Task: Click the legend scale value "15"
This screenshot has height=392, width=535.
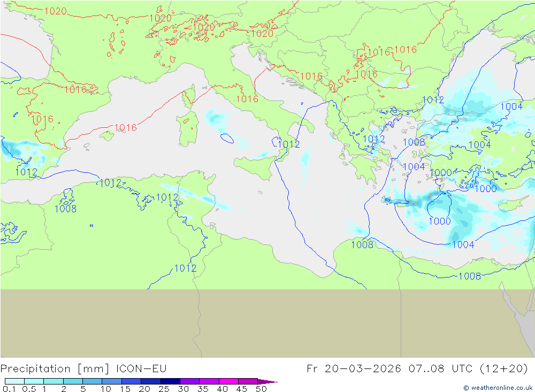Action: click(x=125, y=389)
